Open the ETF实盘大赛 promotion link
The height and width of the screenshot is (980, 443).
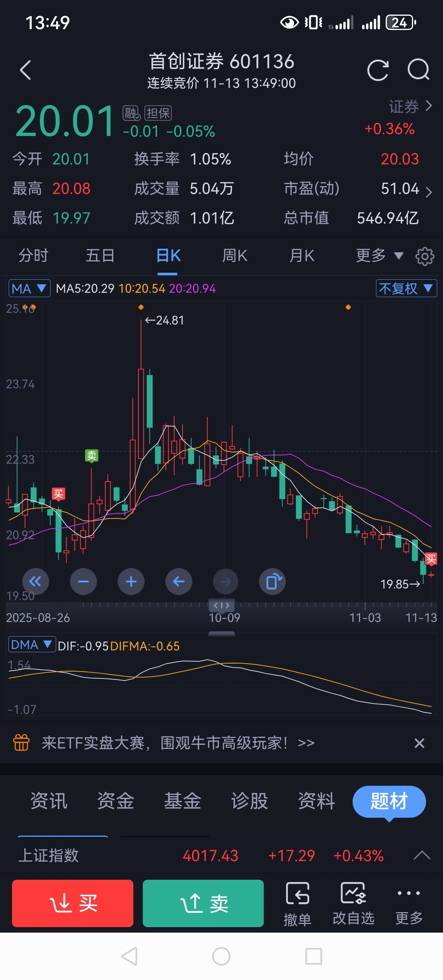point(178,743)
